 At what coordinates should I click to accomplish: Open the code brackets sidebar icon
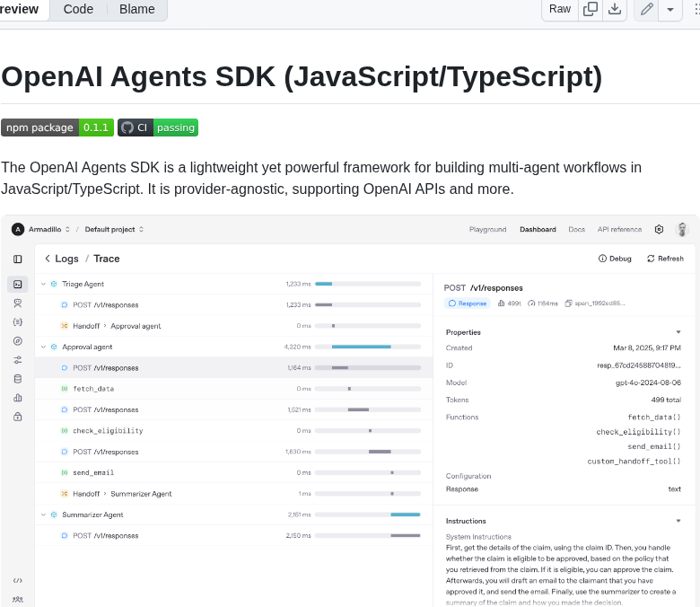[17, 581]
